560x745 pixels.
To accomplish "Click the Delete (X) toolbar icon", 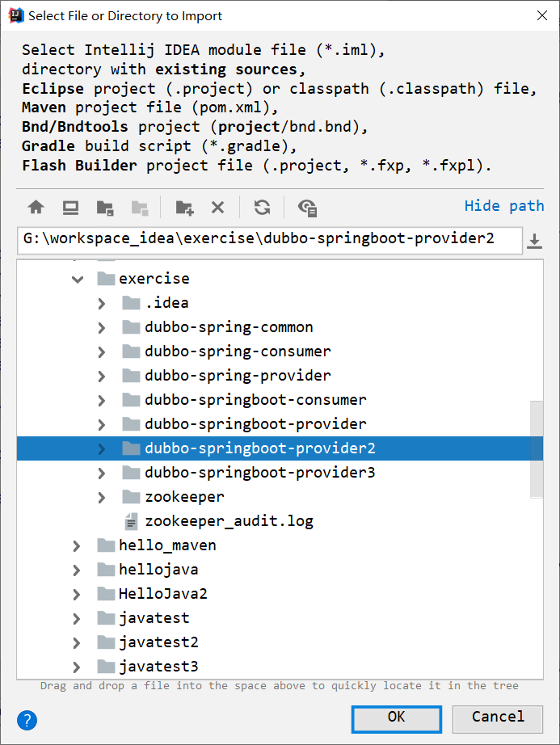I will point(217,208).
